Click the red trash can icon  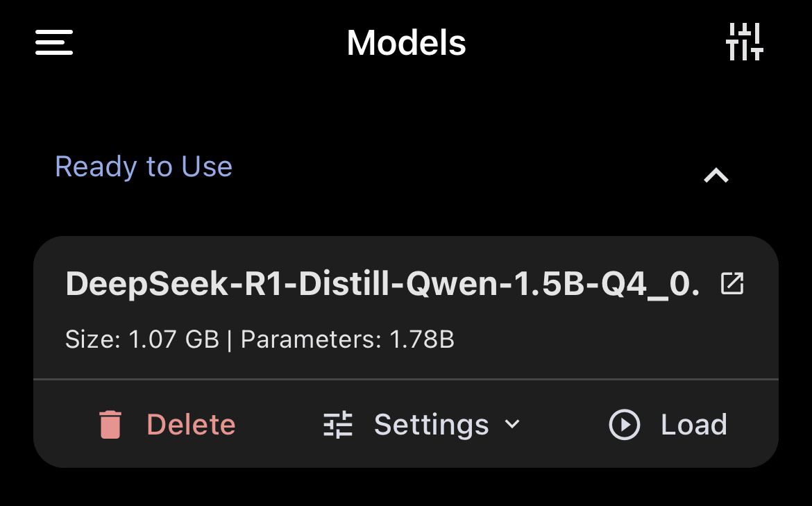(110, 425)
